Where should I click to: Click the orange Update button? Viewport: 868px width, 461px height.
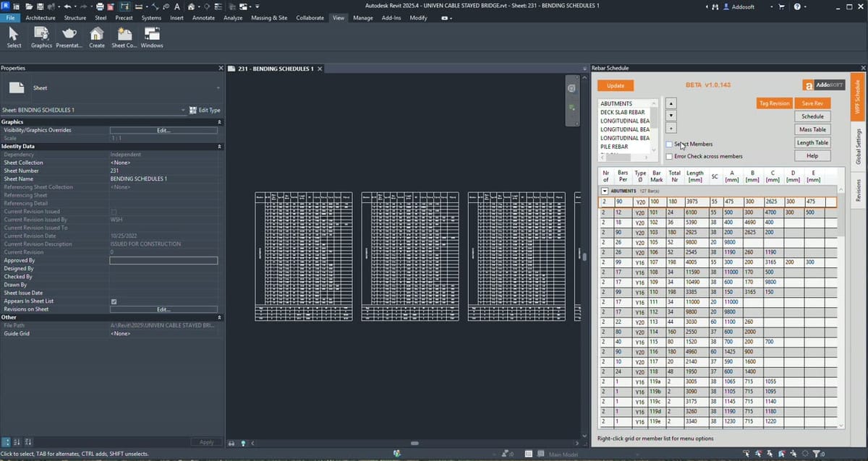point(616,85)
